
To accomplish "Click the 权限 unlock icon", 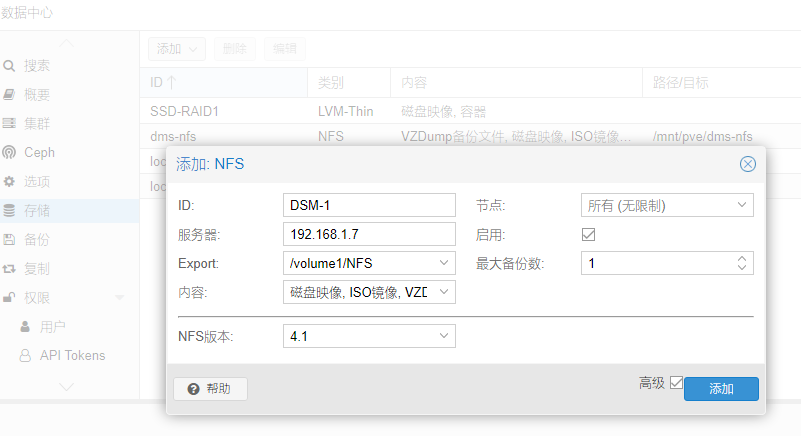I will point(9,297).
